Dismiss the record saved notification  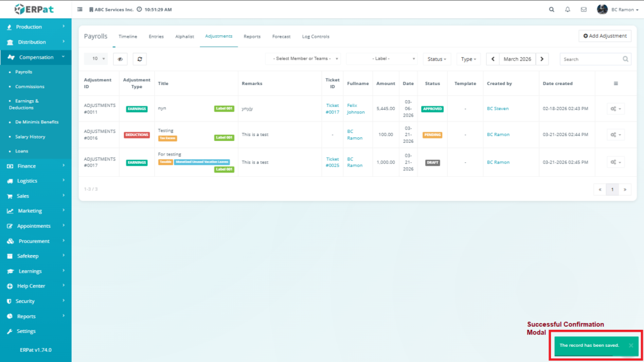pos(631,345)
